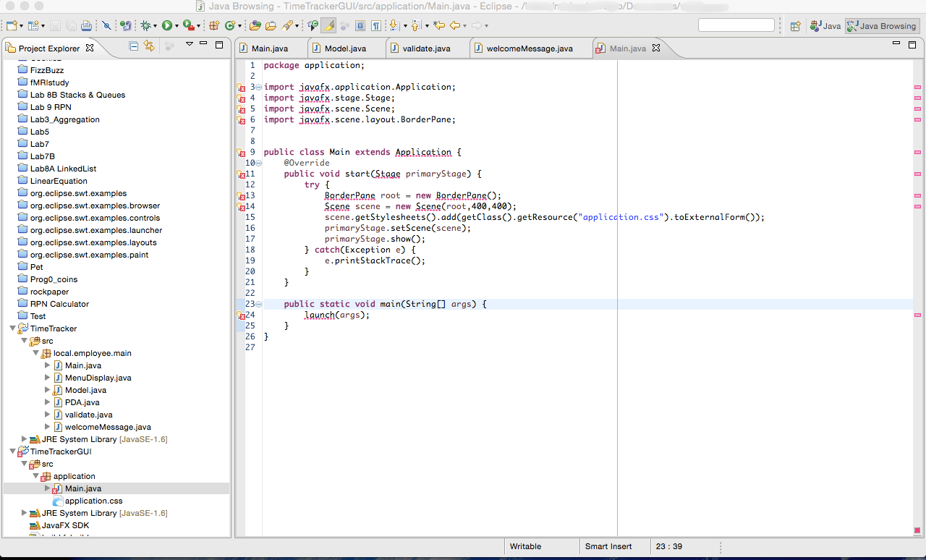This screenshot has height=560, width=926.
Task: Toggle the breadcrumb button in the toolbar
Action: [x=313, y=25]
